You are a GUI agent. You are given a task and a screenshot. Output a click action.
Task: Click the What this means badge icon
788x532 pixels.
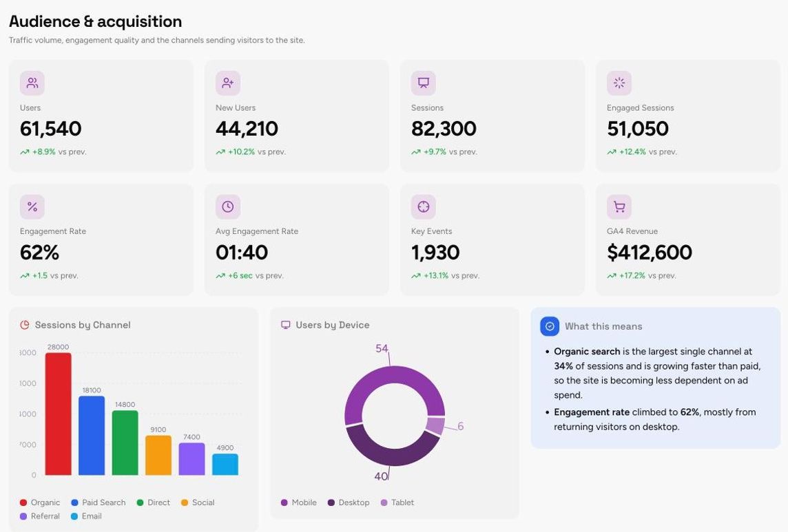pos(550,326)
